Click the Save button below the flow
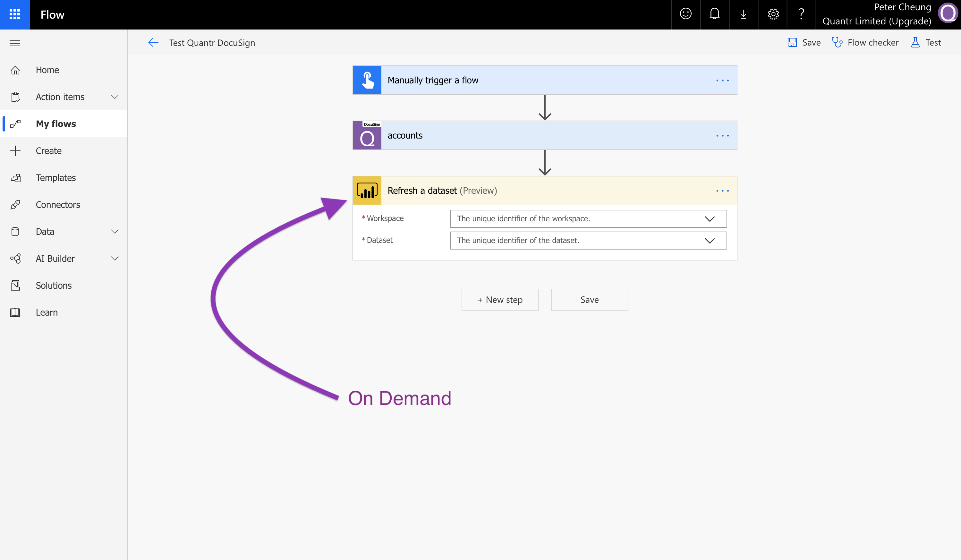This screenshot has width=961, height=560. click(590, 300)
